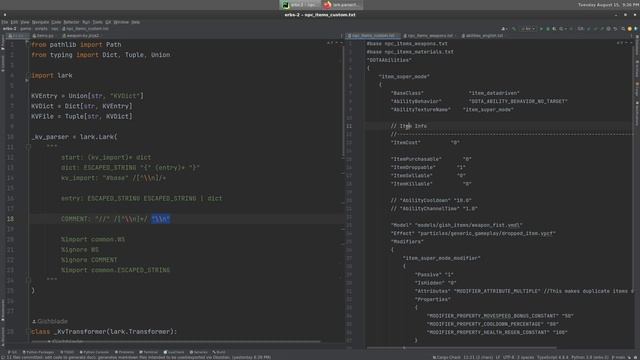Click the "item_super_mode" key in right editor

[x=404, y=77]
